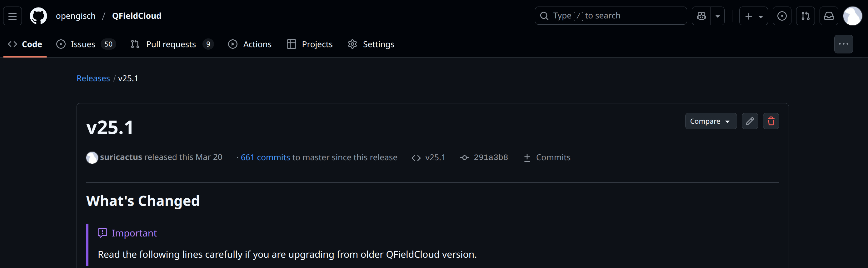Click the v25.1 breadcrumb text

click(128, 78)
